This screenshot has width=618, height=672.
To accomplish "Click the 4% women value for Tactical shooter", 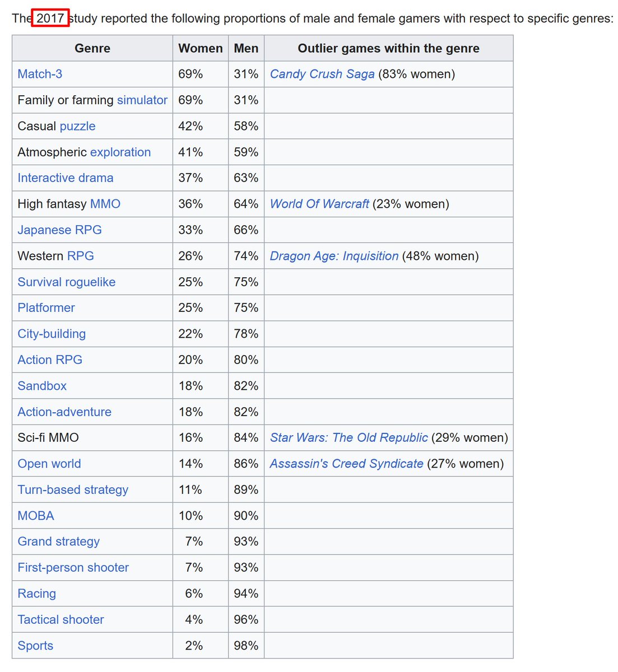I will click(194, 619).
